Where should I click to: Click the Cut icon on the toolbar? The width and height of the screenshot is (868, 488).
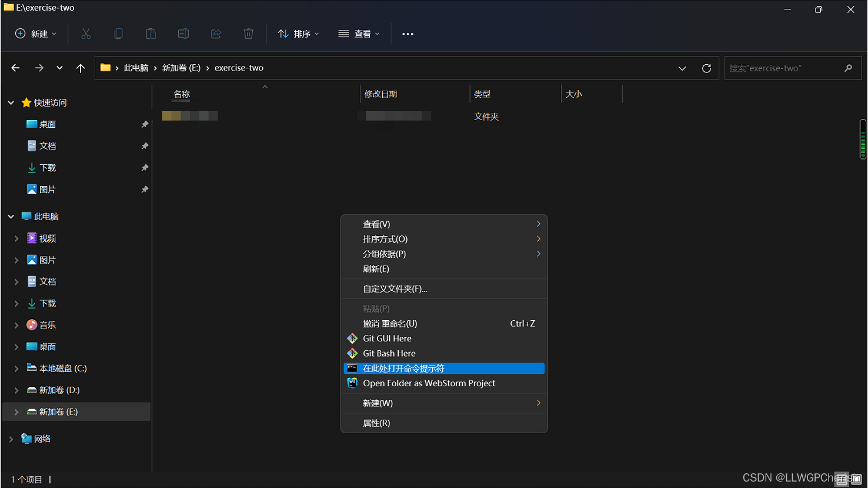coord(86,34)
